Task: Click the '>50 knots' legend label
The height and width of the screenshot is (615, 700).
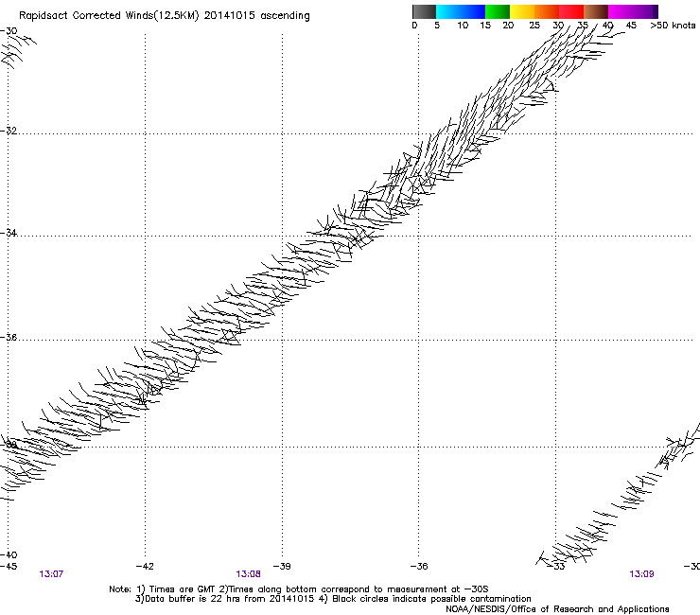Action: tap(673, 25)
